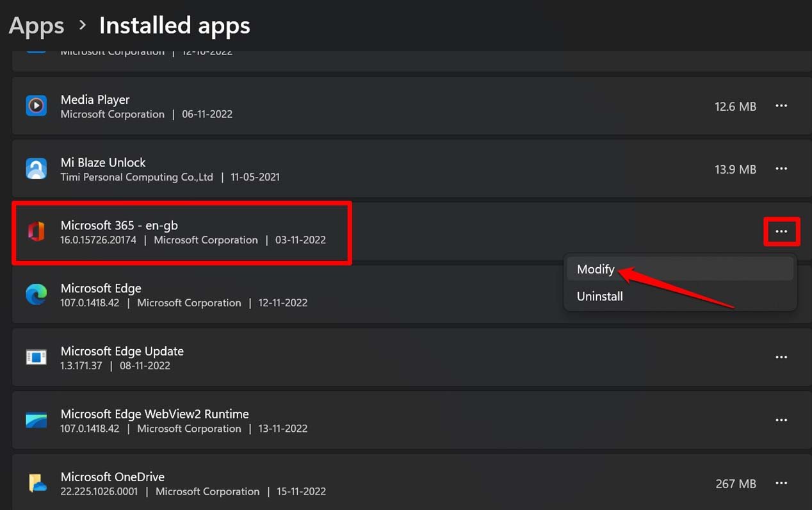Open more options for Microsoft 365

pos(781,231)
